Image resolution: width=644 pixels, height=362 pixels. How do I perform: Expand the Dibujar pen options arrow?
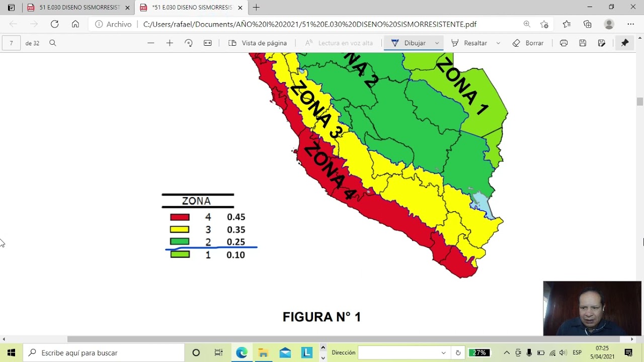(x=437, y=43)
